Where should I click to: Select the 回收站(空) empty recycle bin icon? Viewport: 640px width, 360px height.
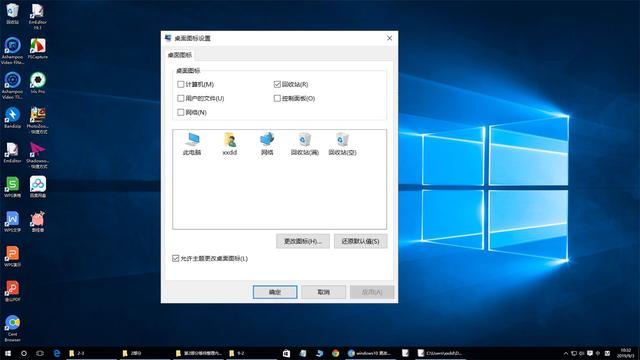342,144
